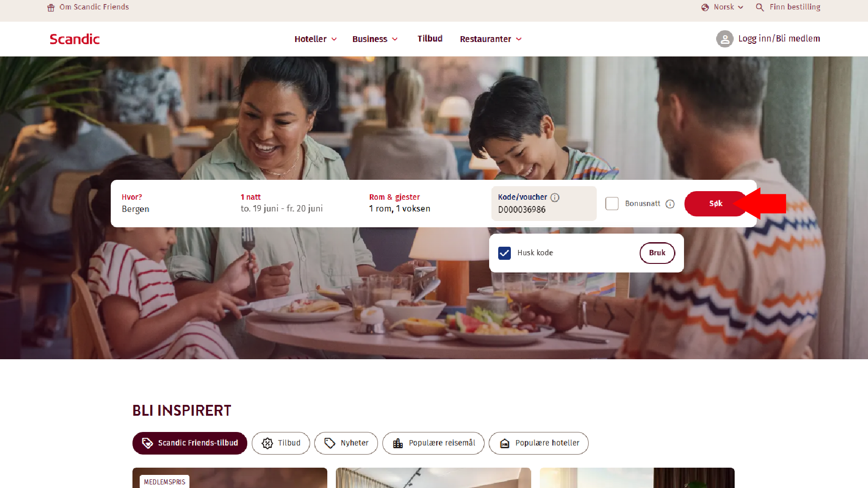Open the Norsk language dropdown

click(x=722, y=7)
